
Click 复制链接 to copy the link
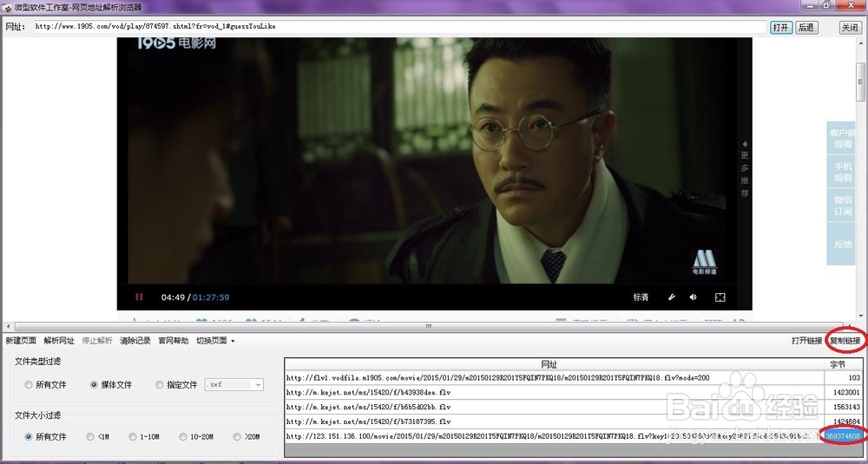pos(845,341)
